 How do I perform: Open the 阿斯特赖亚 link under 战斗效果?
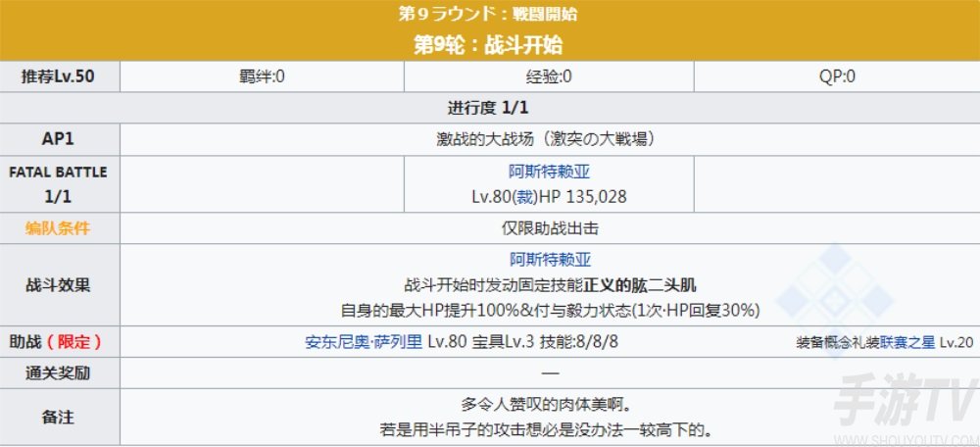click(x=550, y=260)
